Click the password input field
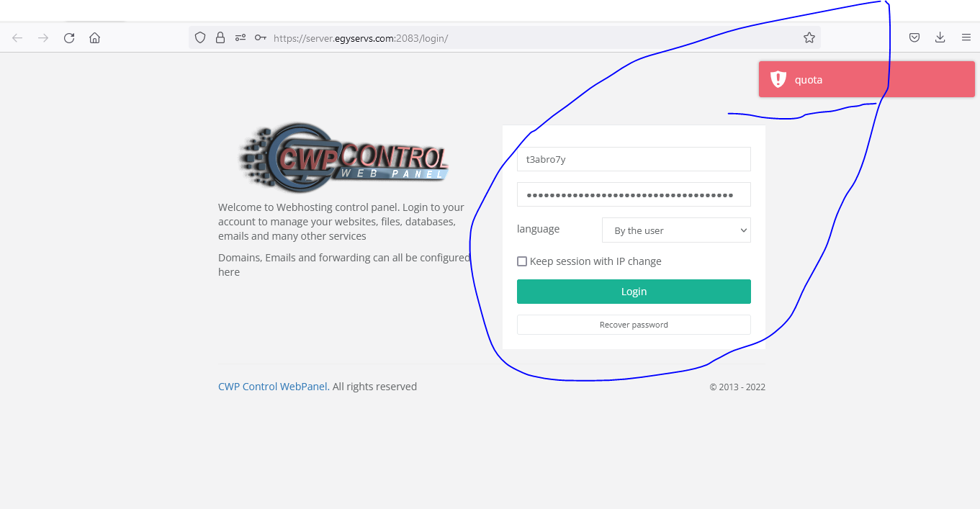 click(x=634, y=194)
